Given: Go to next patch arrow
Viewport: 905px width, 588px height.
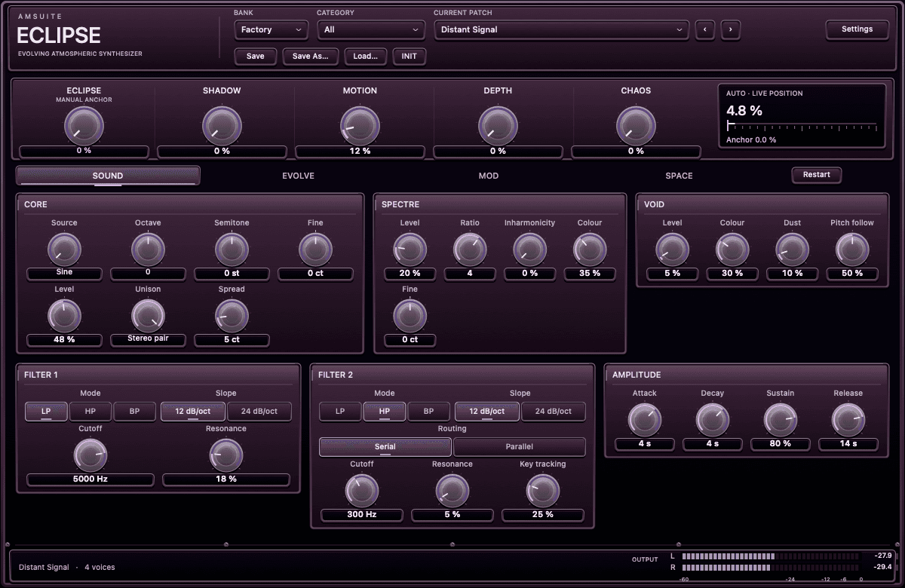Looking at the screenshot, I should tap(730, 29).
